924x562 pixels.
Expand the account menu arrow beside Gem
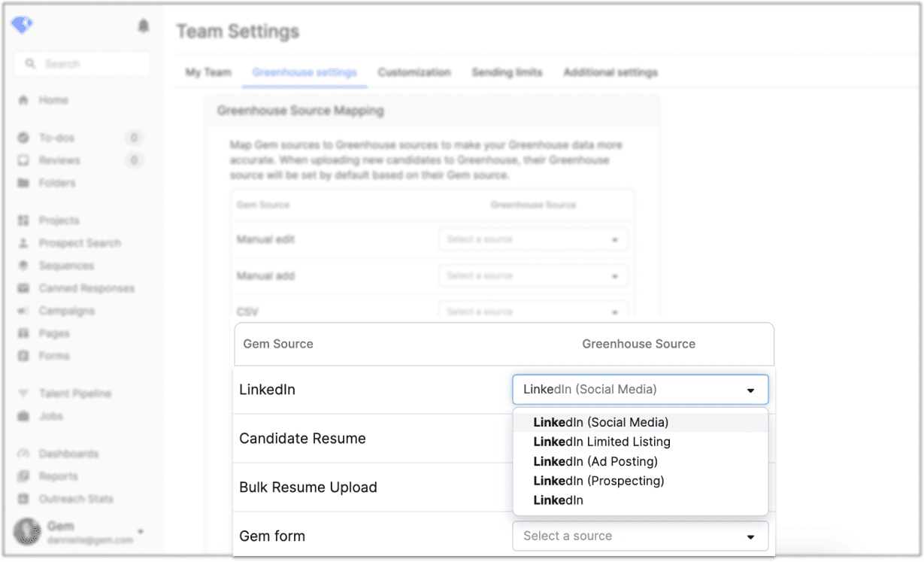pos(141,531)
